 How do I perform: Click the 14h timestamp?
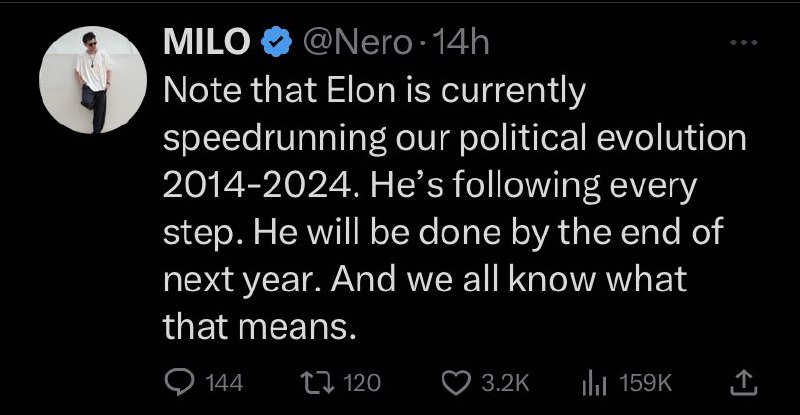(x=454, y=43)
